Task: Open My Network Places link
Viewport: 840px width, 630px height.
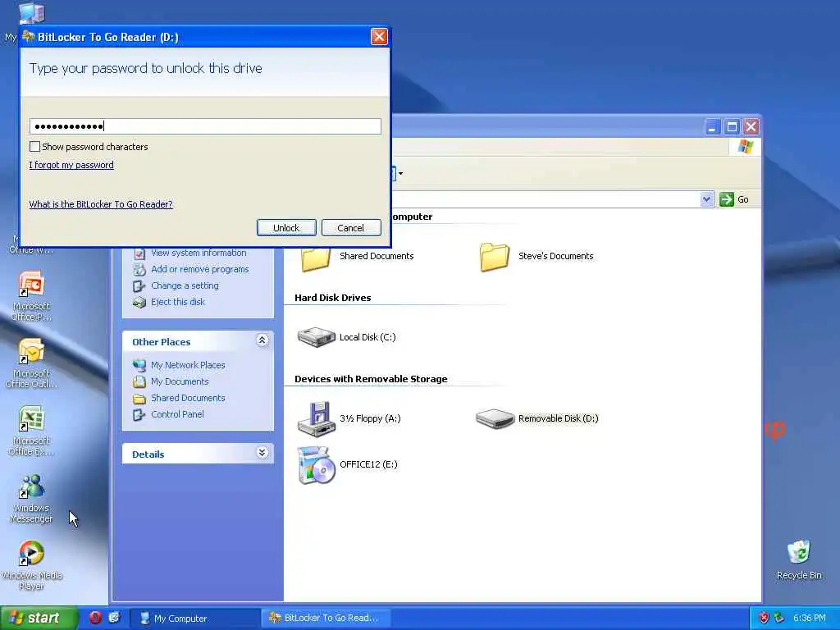Action: pyautogui.click(x=188, y=365)
